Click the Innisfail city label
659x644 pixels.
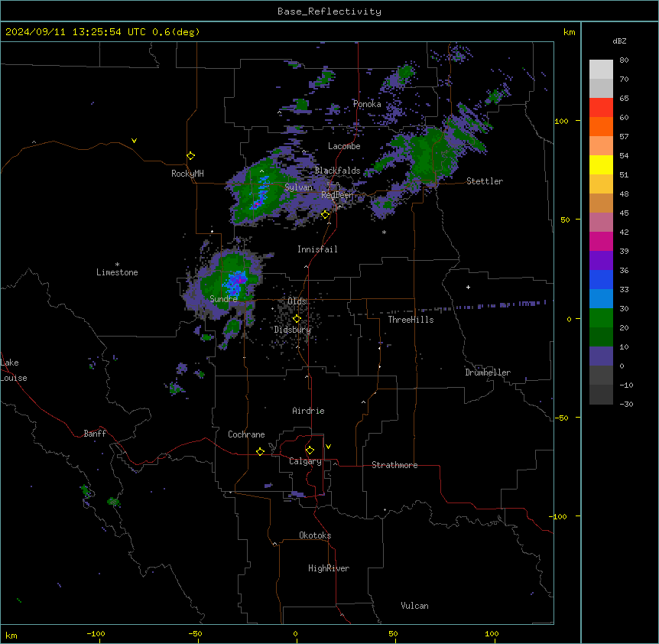pyautogui.click(x=317, y=249)
